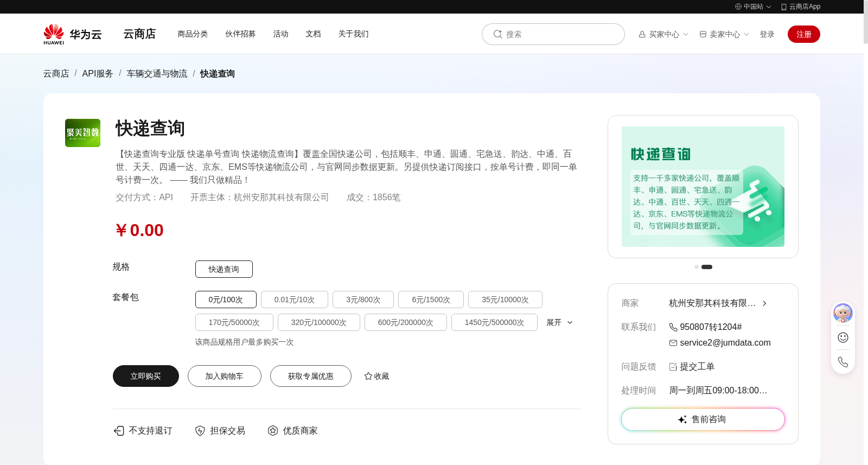Select the 0.01元/10次 package

[x=295, y=300]
